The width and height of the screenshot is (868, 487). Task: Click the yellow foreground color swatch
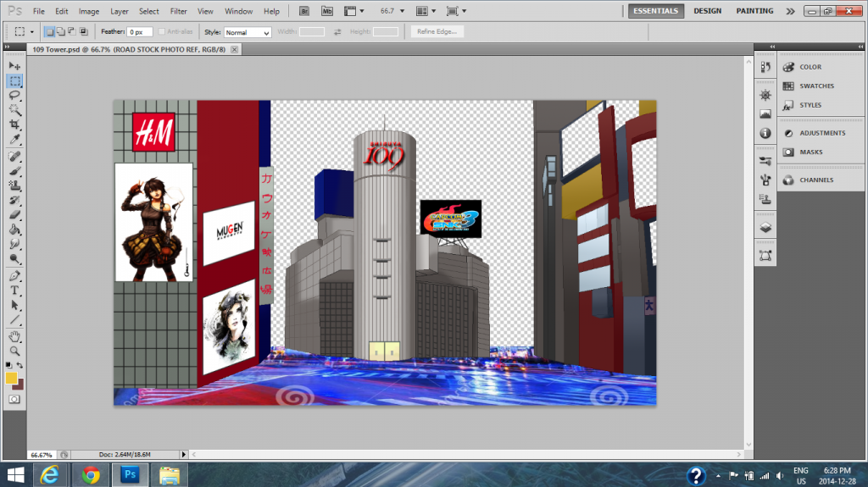pos(11,378)
